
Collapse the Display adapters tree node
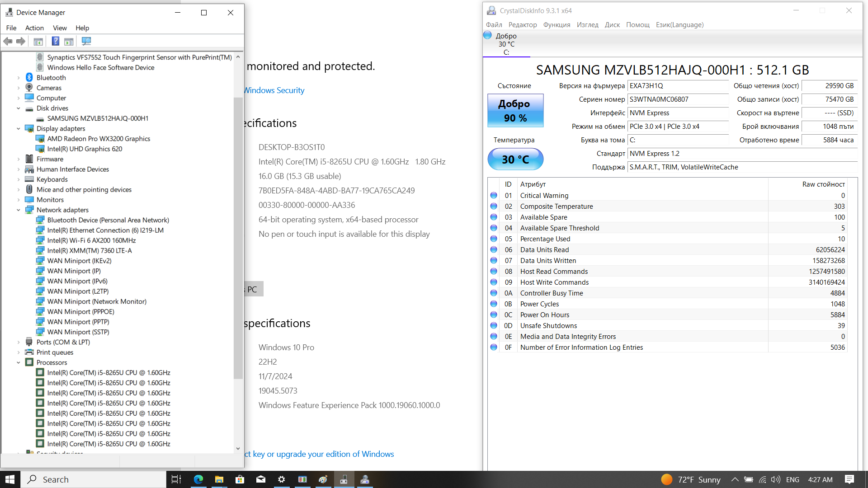point(19,128)
